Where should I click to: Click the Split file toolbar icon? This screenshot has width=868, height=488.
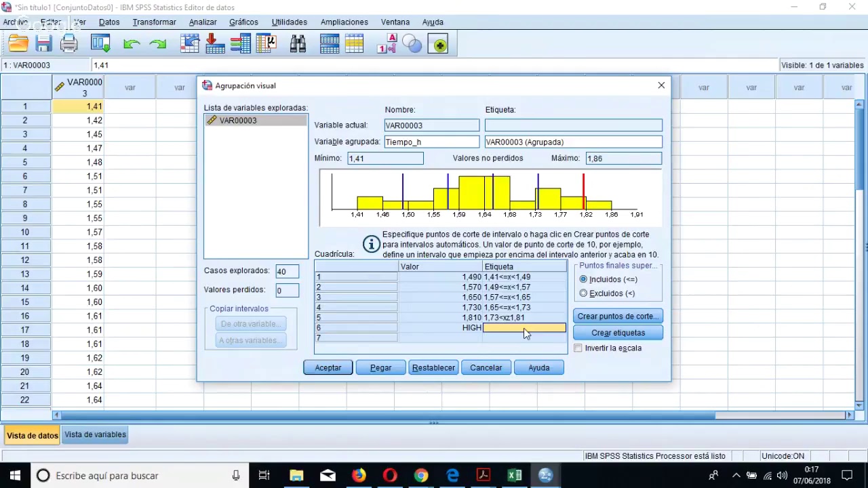(330, 44)
